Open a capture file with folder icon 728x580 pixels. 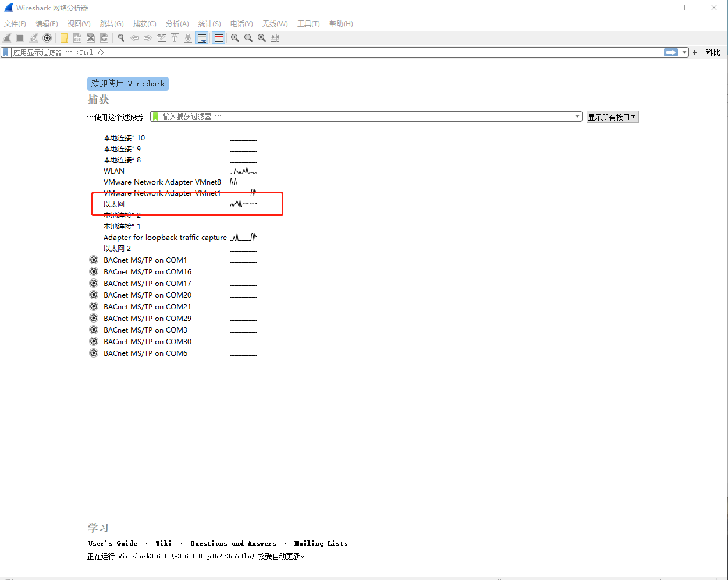click(x=64, y=38)
